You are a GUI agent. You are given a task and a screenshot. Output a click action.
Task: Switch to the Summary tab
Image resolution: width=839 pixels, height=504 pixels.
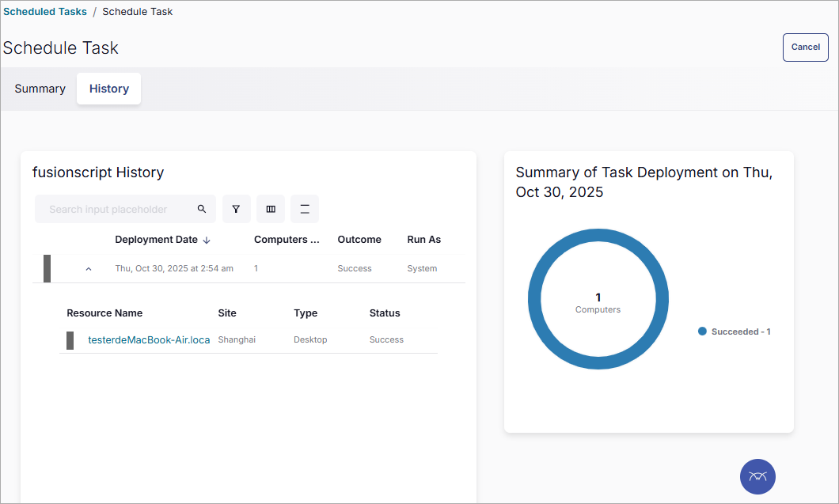[40, 89]
